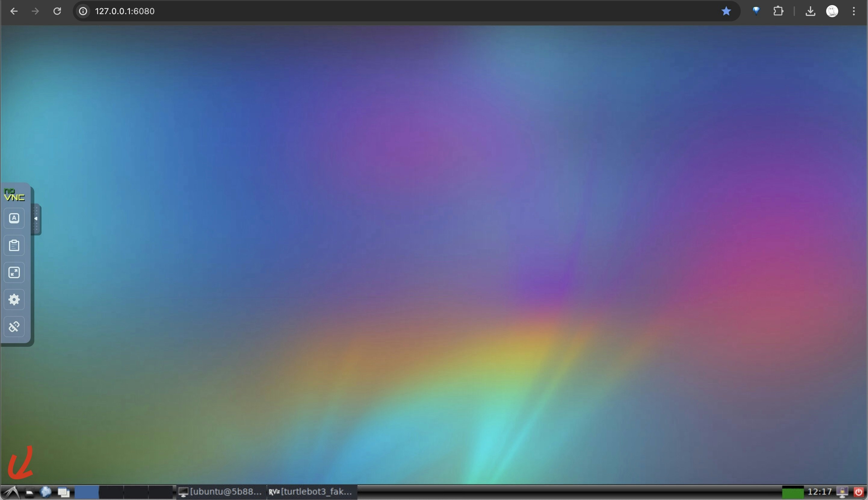Open noVNC settings gear
868x500 pixels.
(x=14, y=300)
